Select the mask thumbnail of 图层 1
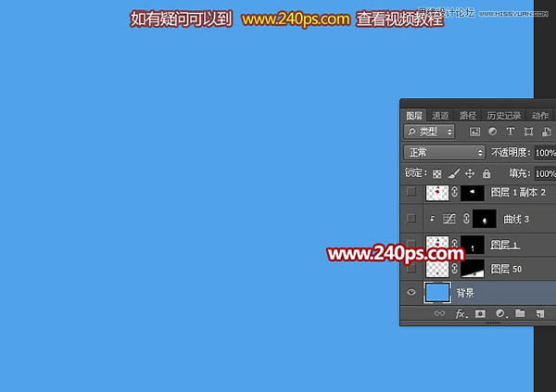556x392 pixels. click(473, 245)
